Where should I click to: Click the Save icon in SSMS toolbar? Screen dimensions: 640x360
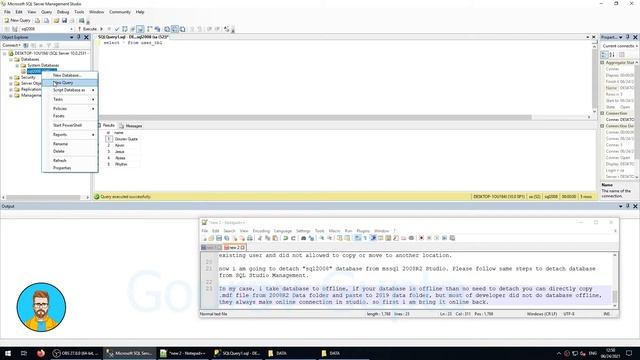(x=64, y=20)
